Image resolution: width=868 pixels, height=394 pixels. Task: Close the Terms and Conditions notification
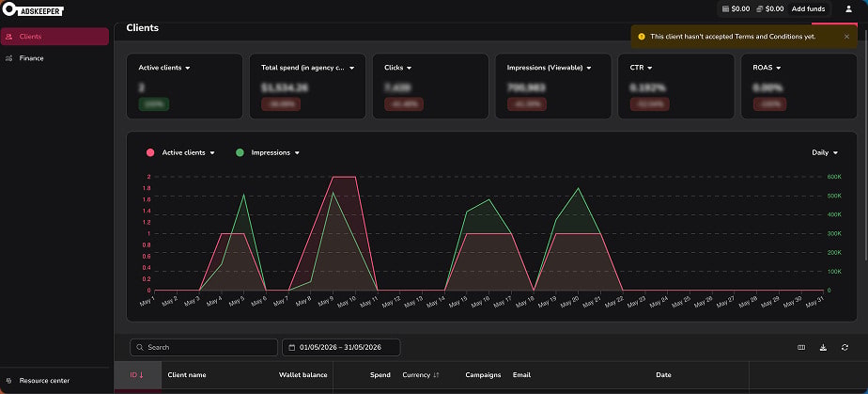tap(846, 37)
